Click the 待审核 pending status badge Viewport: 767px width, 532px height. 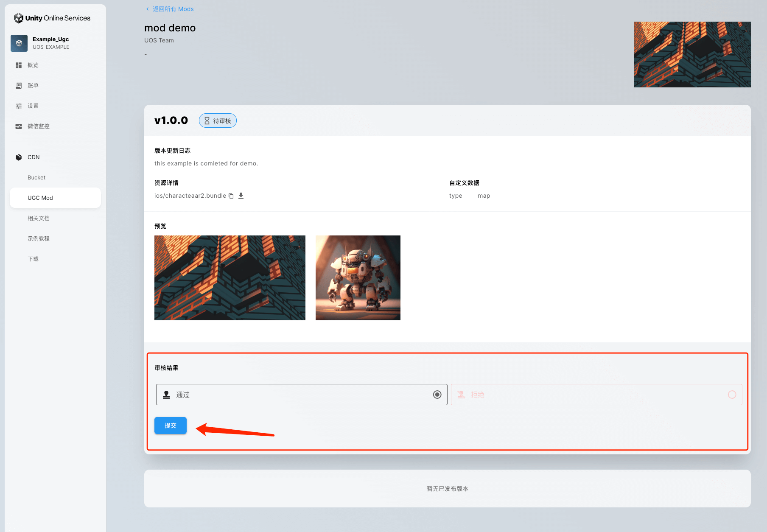(218, 121)
